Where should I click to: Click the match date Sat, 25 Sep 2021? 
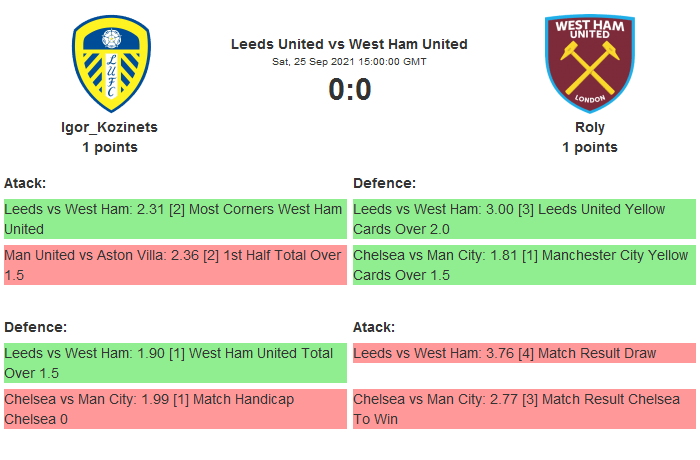[x=349, y=62]
